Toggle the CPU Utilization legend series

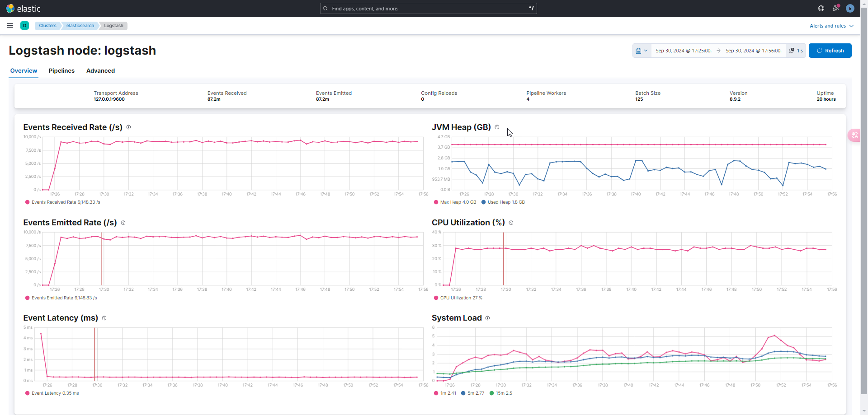point(458,298)
